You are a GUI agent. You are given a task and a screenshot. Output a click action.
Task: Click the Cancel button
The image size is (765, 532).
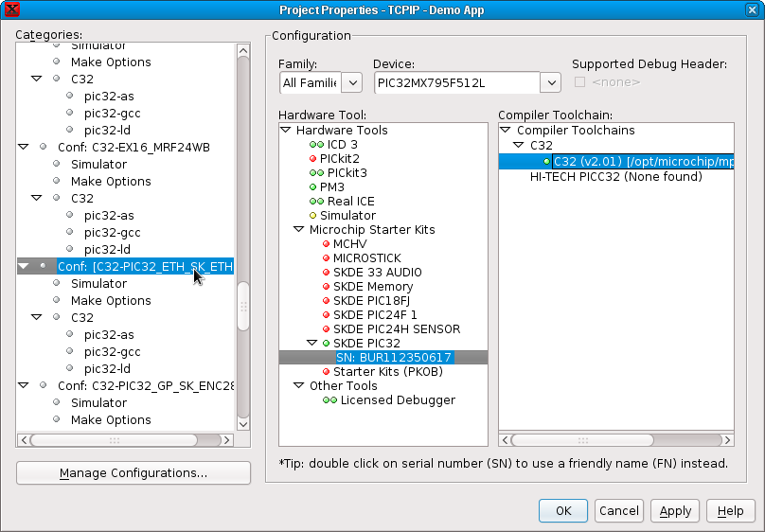click(x=618, y=510)
